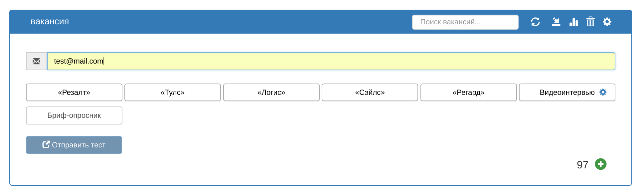Click the Отправить тест button
The width and height of the screenshot is (644, 195).
(74, 145)
